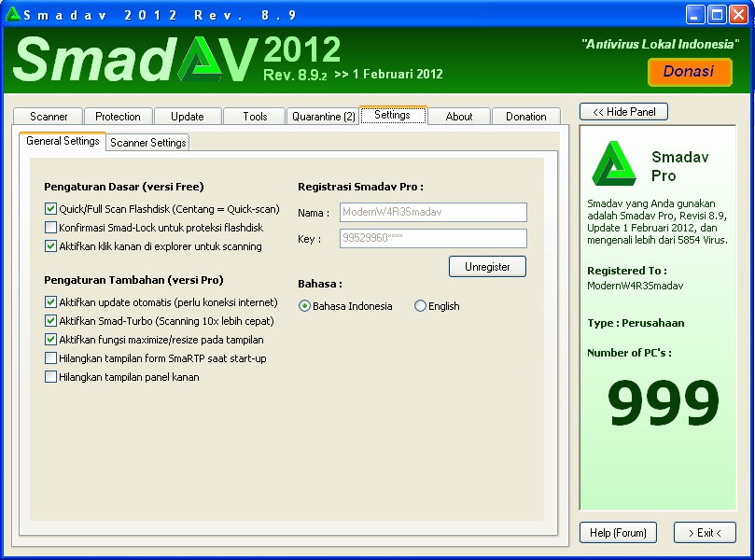Switch to the Protection tab
Screen dimensions: 755x560
118,117
